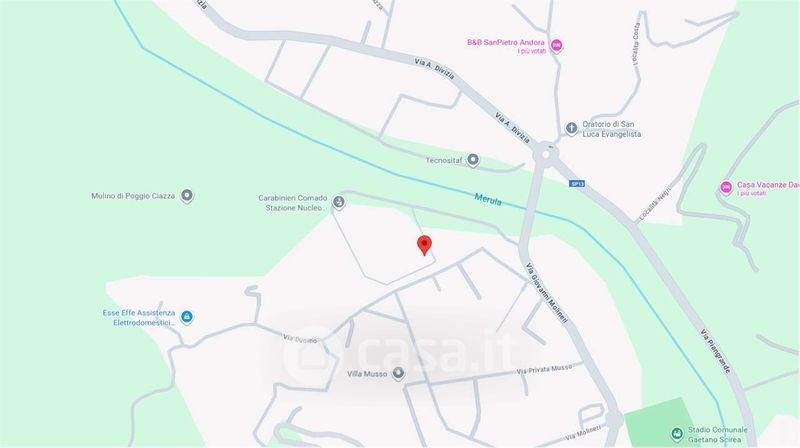Click the B&B SanPietro Andora label
This screenshot has width=800, height=448.
click(x=506, y=42)
